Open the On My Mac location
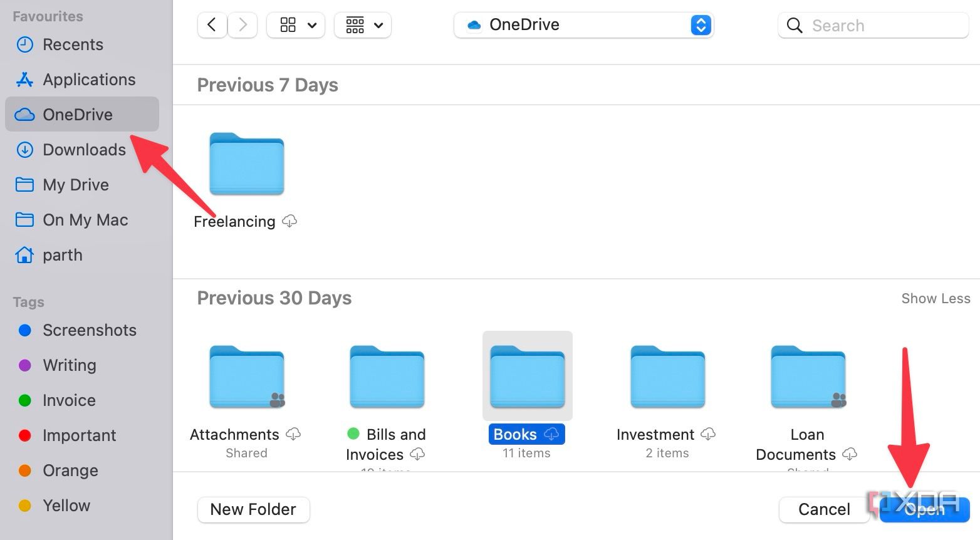Screen dimensions: 980x540 click(85, 219)
